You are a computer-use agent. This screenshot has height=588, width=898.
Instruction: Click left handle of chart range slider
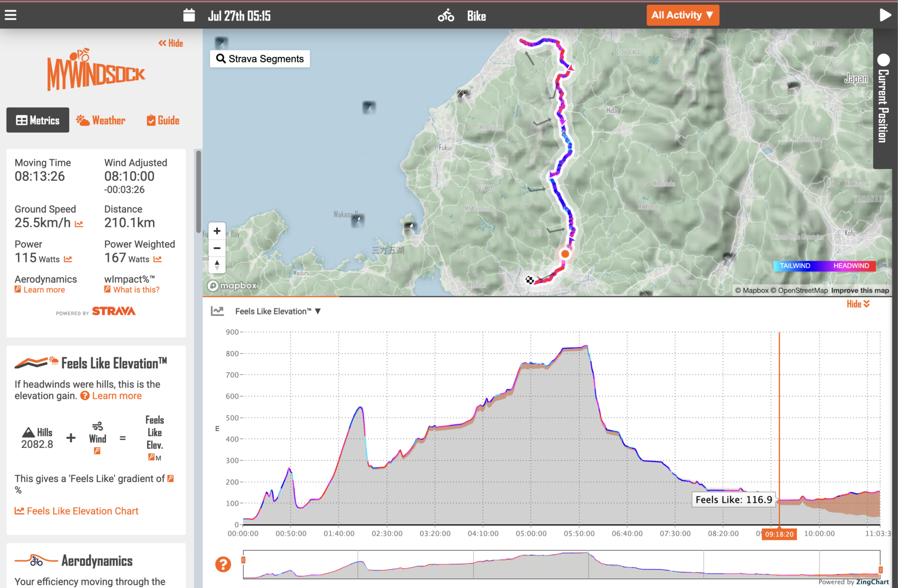243,560
